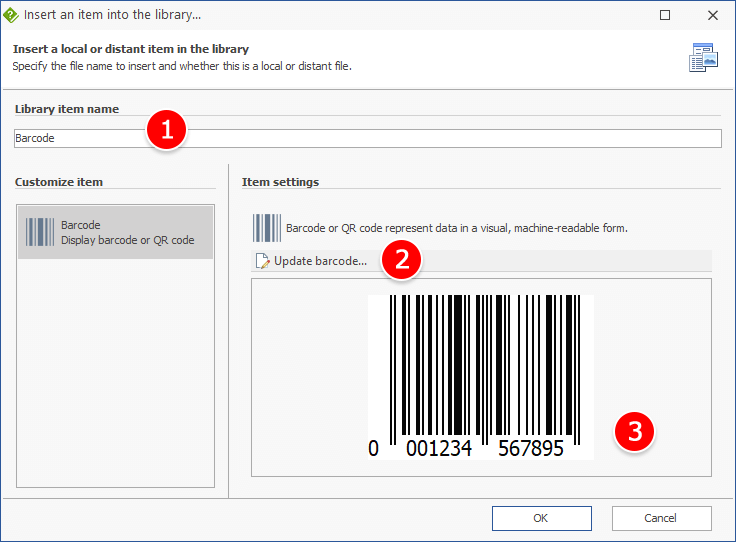Confirm the dialog with OK

542,518
